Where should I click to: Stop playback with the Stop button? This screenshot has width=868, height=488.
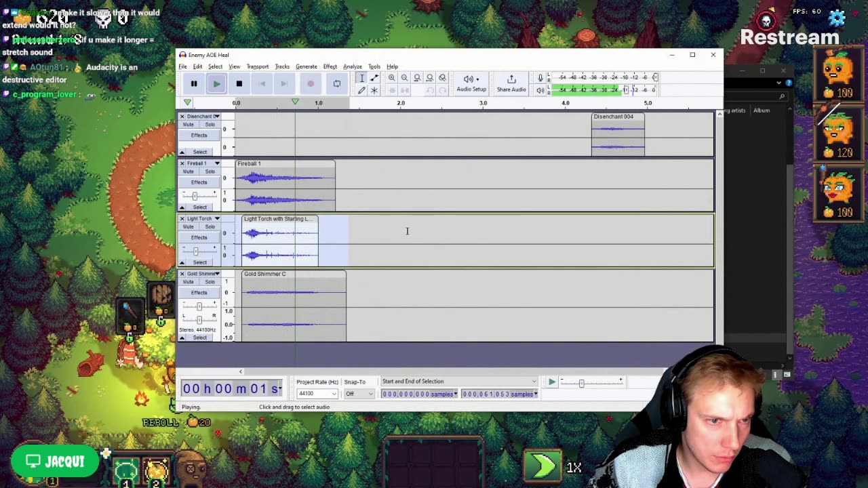point(239,83)
